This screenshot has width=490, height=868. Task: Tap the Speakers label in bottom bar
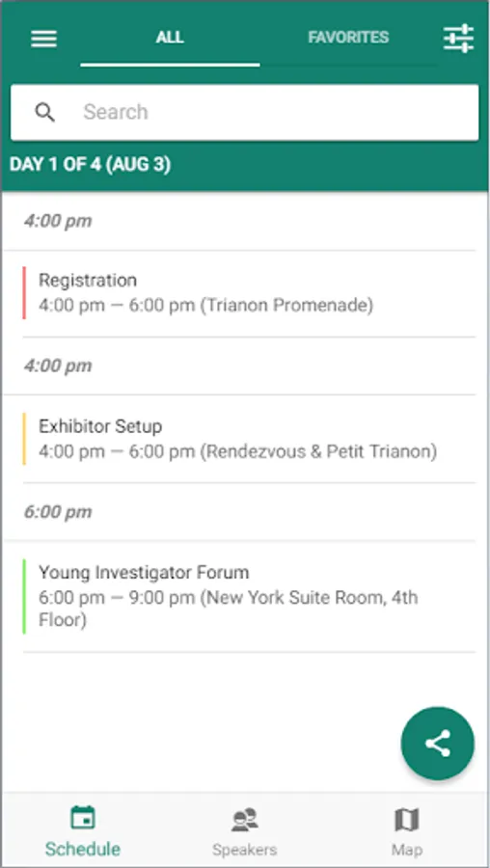click(244, 850)
